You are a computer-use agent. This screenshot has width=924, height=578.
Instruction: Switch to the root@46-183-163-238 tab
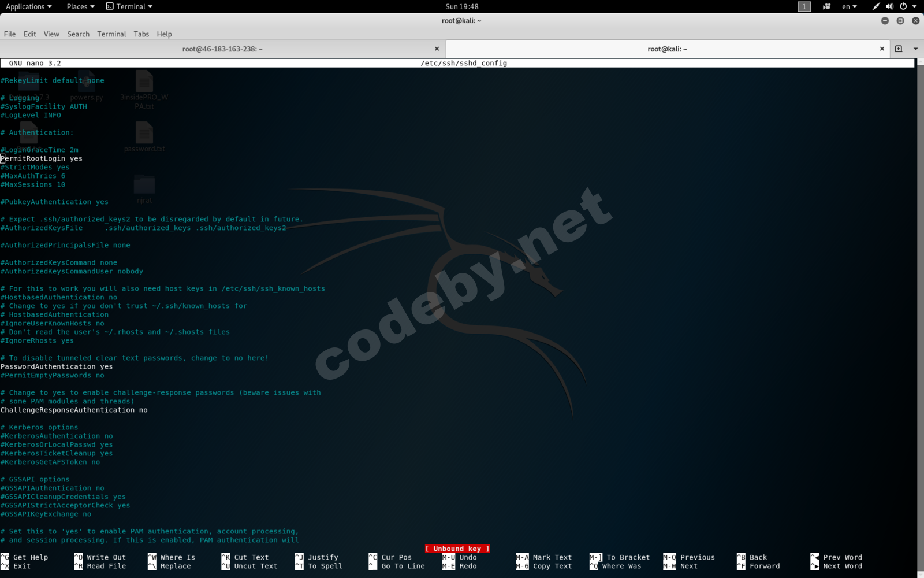click(222, 49)
